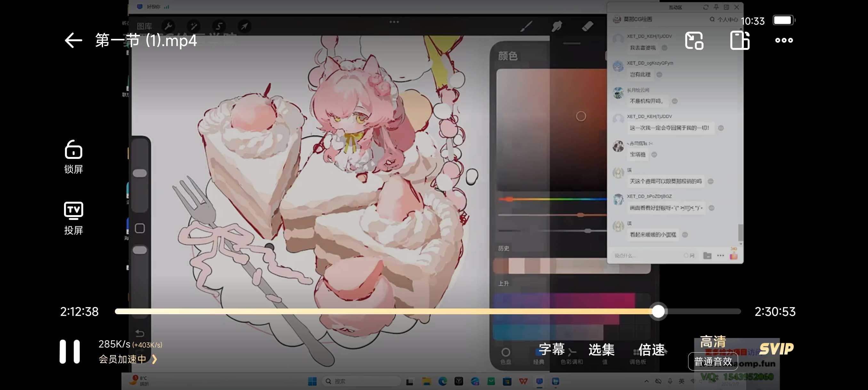868x390 pixels.
Task: Open Edge browser from taskbar
Action: point(442,381)
